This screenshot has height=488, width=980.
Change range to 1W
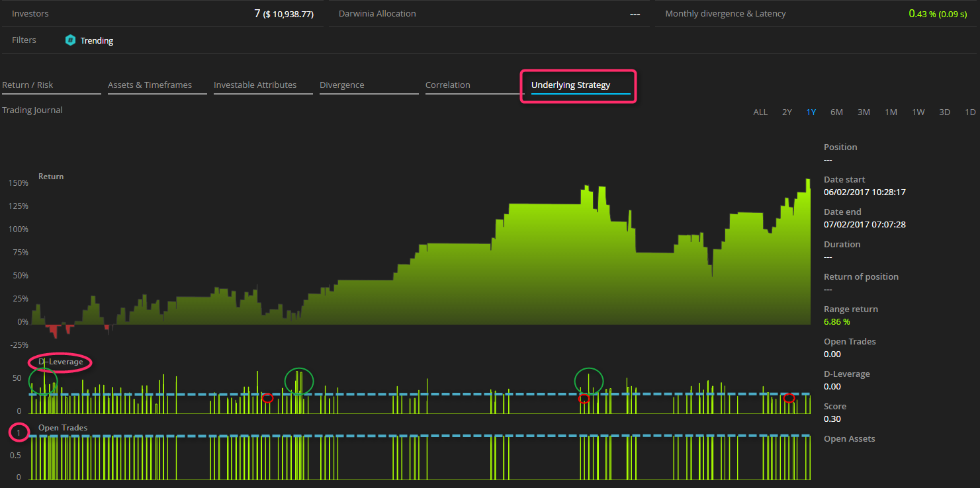click(x=918, y=112)
